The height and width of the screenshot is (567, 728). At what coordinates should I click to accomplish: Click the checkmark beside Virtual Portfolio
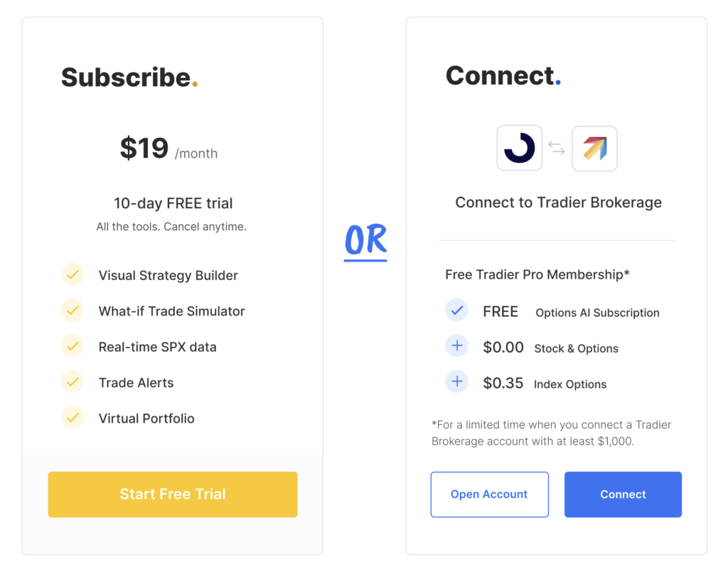pyautogui.click(x=73, y=417)
